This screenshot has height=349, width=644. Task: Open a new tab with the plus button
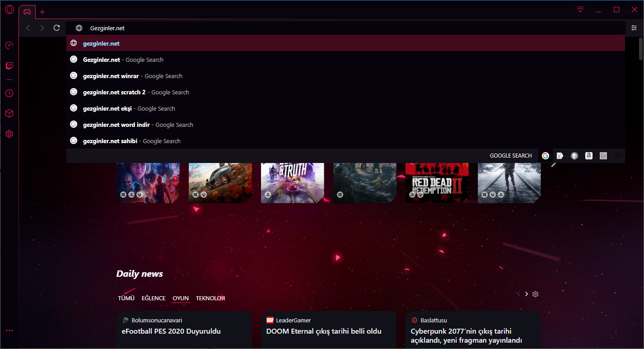(x=42, y=12)
